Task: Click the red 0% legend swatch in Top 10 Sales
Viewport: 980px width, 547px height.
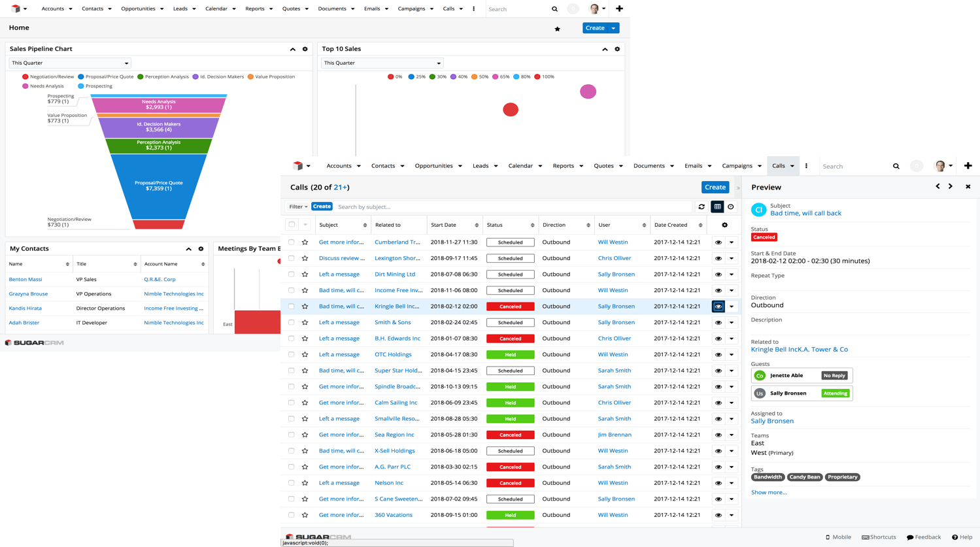Action: tap(390, 77)
